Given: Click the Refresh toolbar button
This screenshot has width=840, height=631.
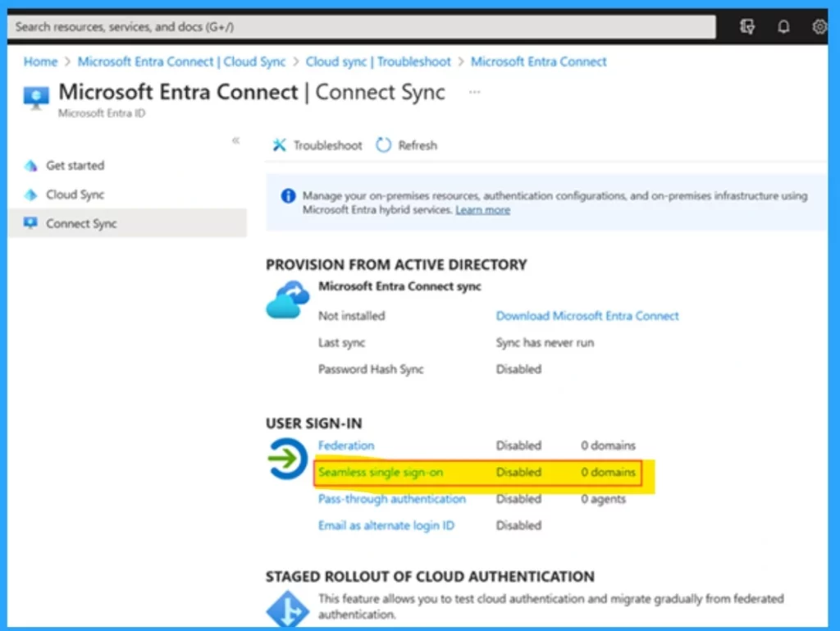Looking at the screenshot, I should tap(407, 145).
